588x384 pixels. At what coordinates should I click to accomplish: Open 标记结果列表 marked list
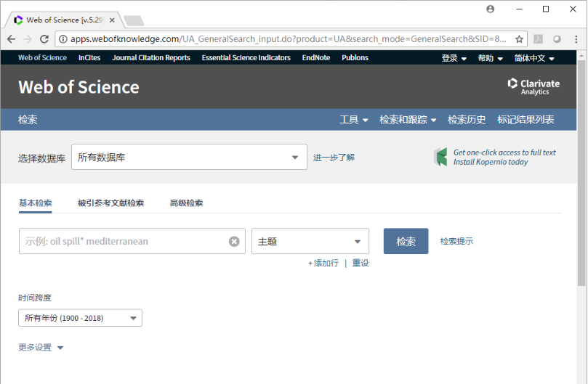525,120
